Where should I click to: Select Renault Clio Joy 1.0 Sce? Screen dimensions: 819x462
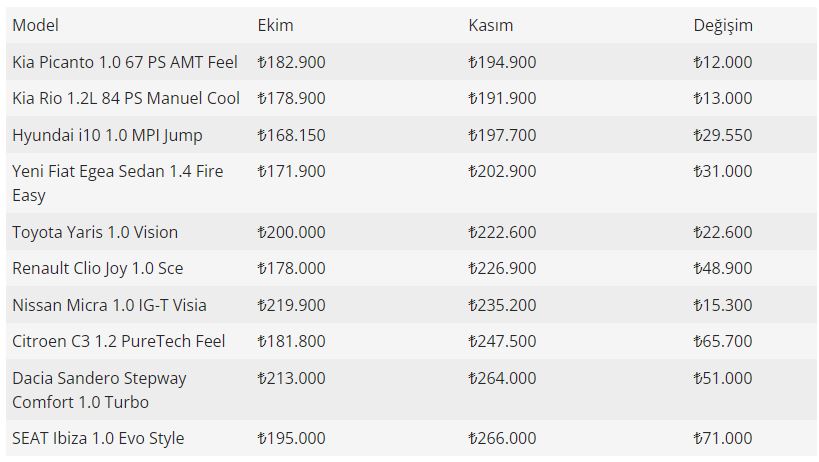pos(98,268)
